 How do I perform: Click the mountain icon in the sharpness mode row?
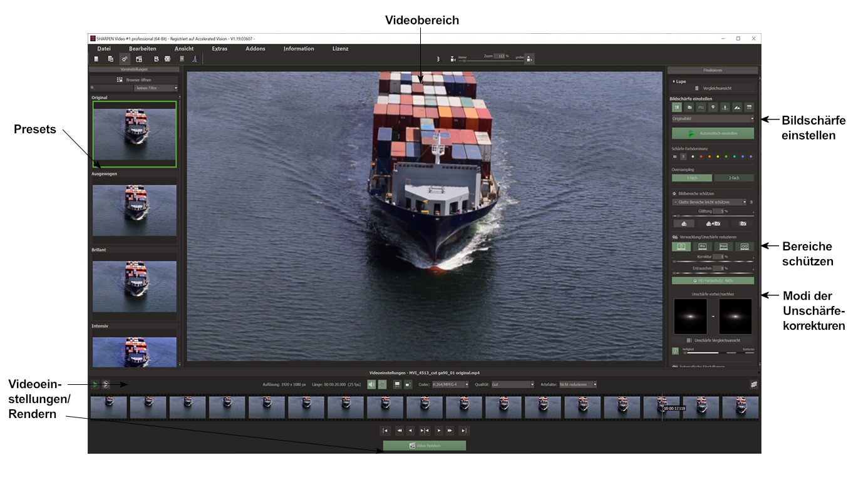[737, 107]
